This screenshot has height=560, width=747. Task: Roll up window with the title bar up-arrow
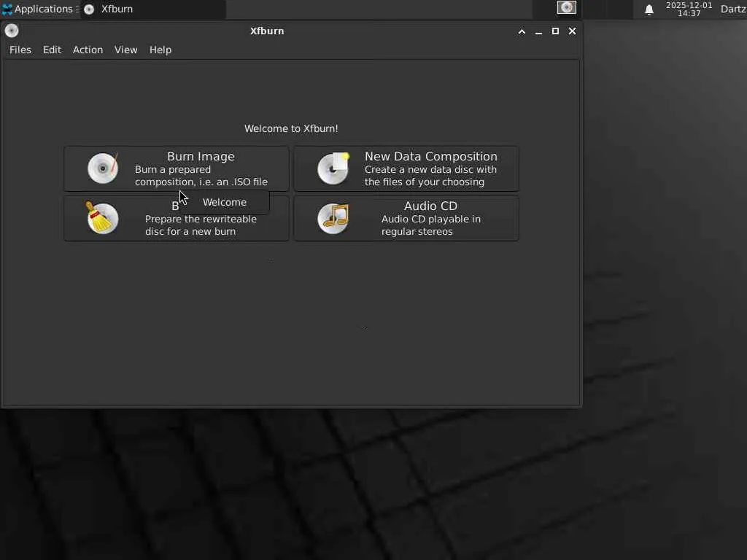click(x=522, y=31)
